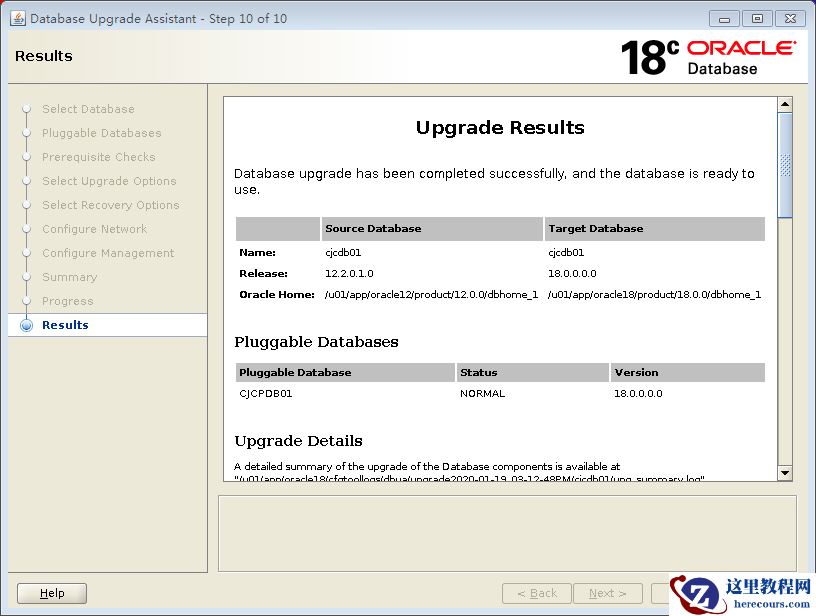Select the Select Recovery Options step

pos(110,205)
